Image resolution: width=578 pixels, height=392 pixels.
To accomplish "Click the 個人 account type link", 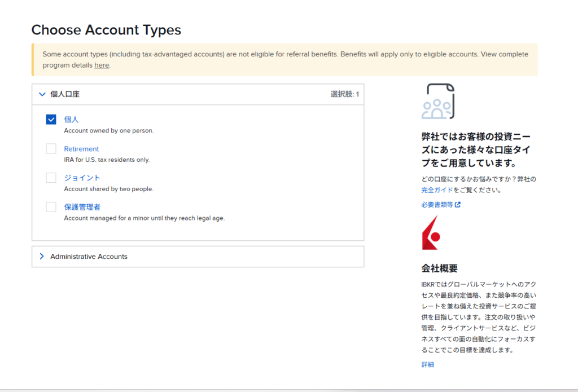I will point(71,120).
